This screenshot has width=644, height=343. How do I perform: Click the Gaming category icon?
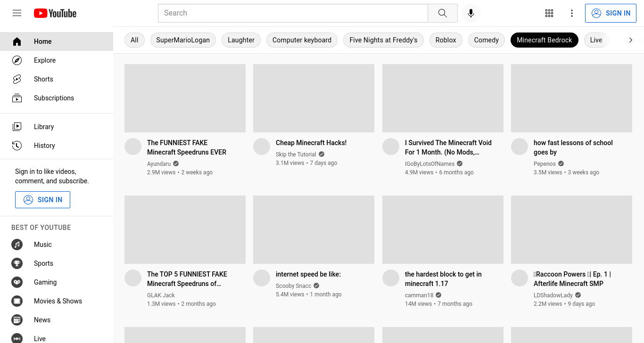(x=17, y=282)
